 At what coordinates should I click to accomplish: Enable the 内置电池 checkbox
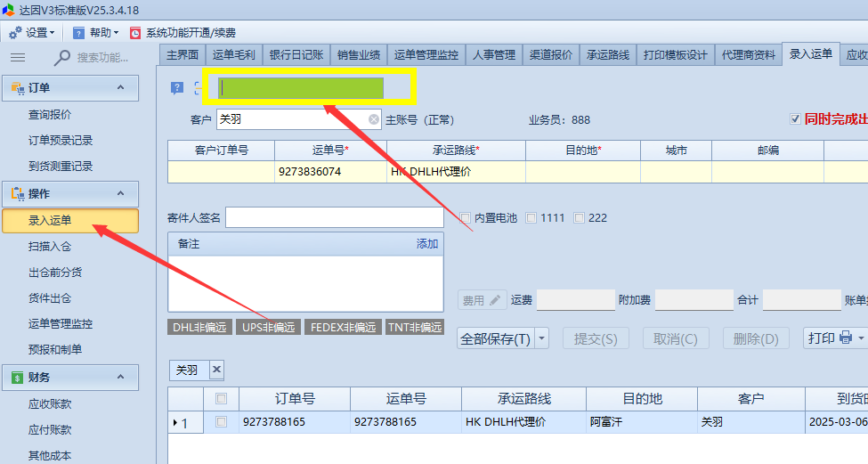[x=465, y=217]
